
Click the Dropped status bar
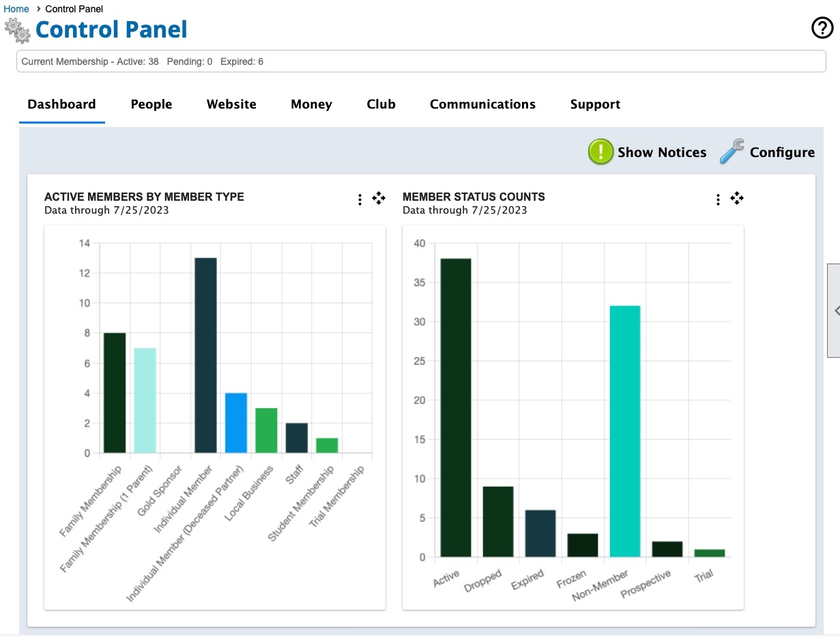click(498, 522)
